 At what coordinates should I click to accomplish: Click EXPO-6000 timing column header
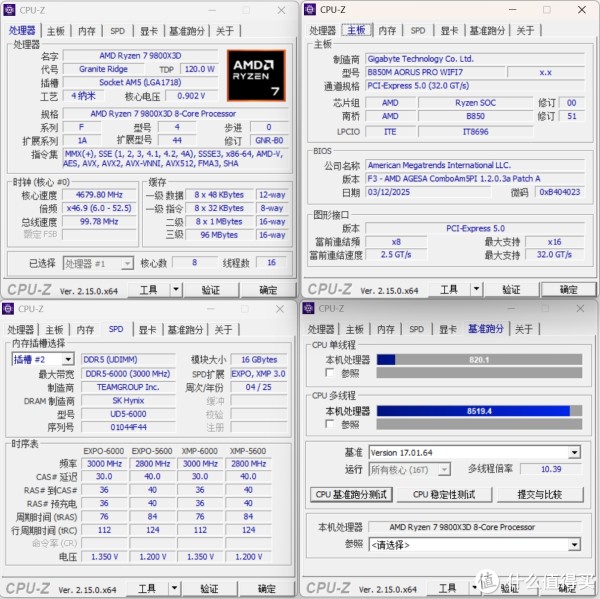(104, 451)
